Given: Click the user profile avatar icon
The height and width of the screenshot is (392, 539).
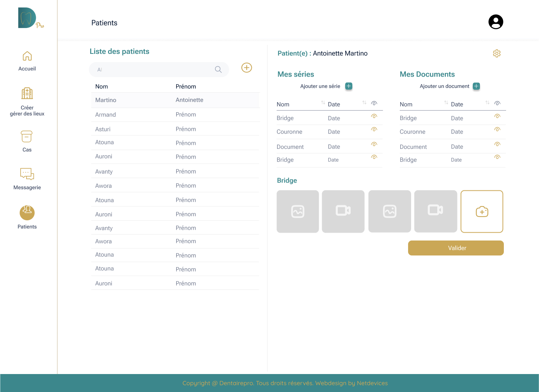Looking at the screenshot, I should click(496, 22).
